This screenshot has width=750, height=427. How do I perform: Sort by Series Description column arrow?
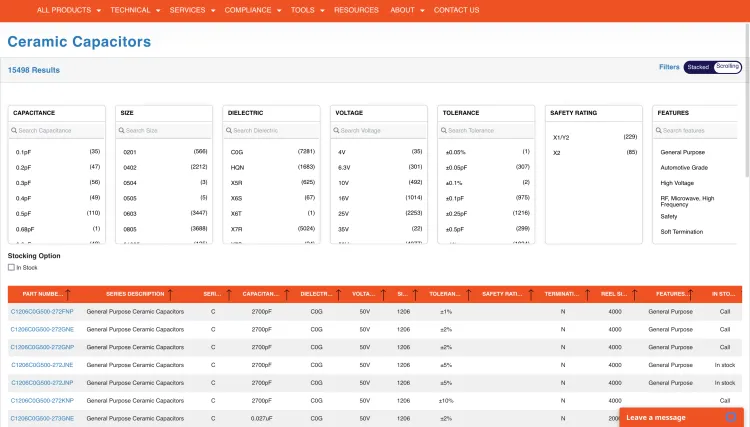(x=170, y=295)
